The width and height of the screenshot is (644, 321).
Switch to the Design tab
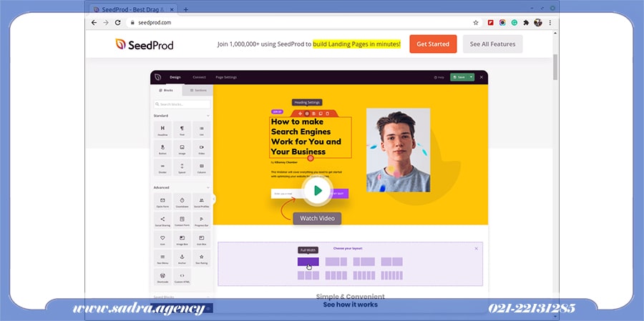[175, 77]
